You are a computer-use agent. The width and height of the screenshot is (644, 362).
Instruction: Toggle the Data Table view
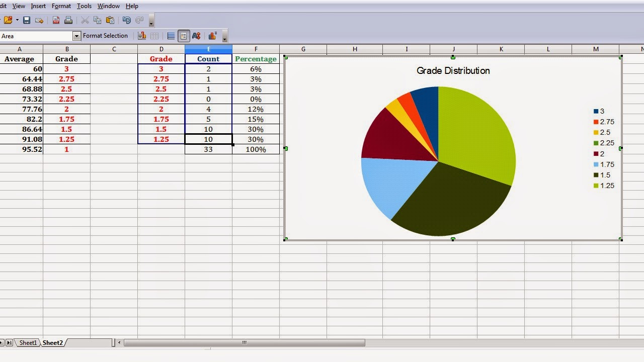tap(154, 36)
